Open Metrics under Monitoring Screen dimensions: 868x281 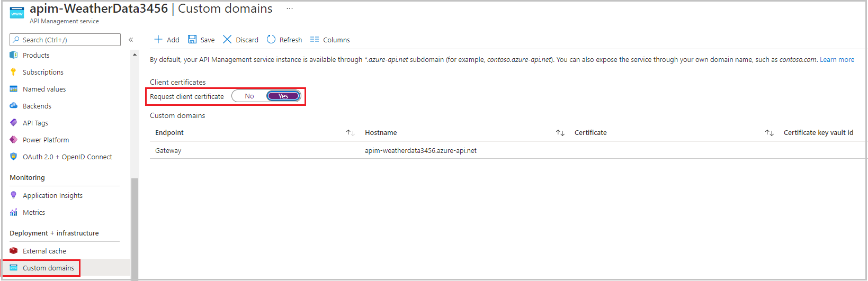coord(34,212)
